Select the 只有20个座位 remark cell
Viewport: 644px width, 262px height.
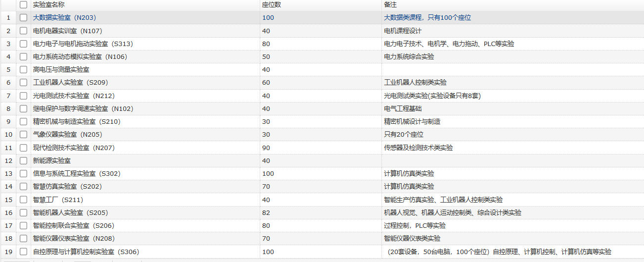pos(404,135)
